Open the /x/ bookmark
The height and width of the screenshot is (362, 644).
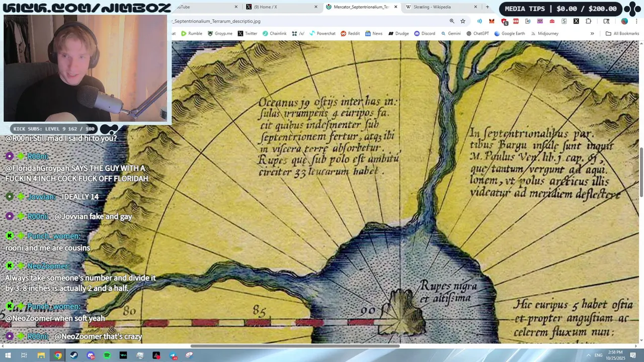(298, 34)
